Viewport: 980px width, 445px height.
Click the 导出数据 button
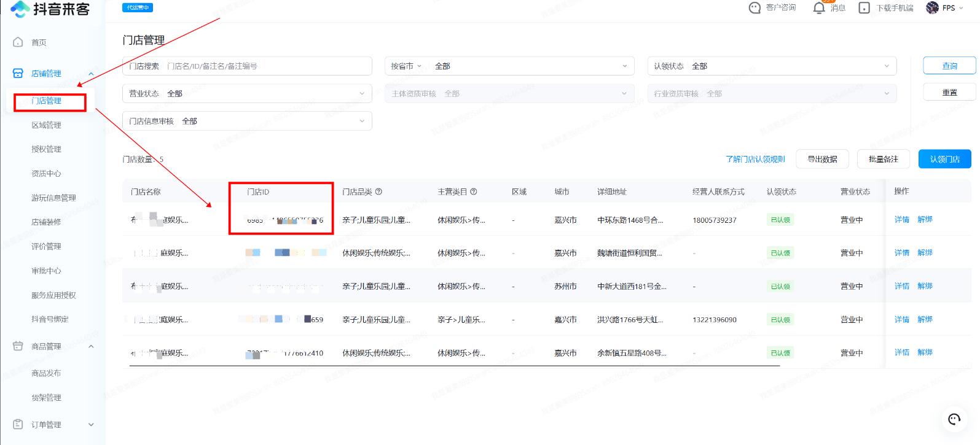pyautogui.click(x=822, y=159)
